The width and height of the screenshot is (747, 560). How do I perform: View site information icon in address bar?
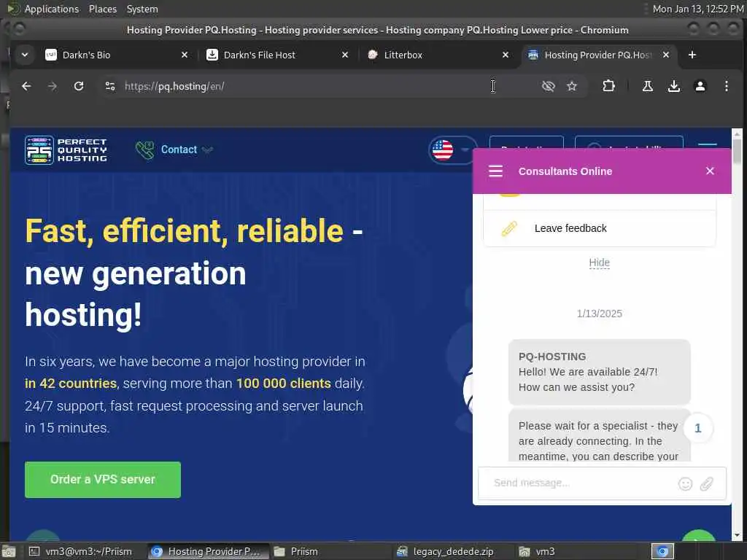tap(110, 86)
